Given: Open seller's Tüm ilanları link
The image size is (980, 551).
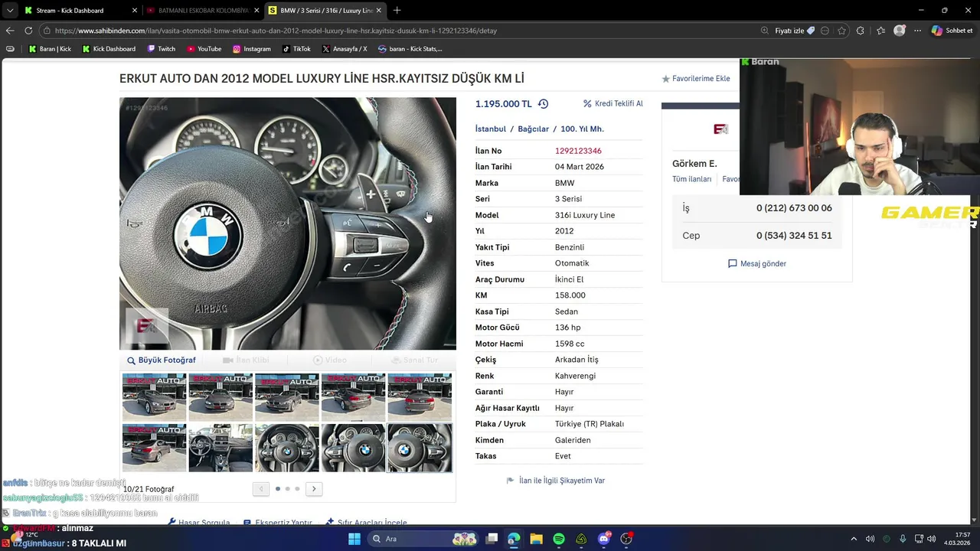Looking at the screenshot, I should click(x=691, y=179).
